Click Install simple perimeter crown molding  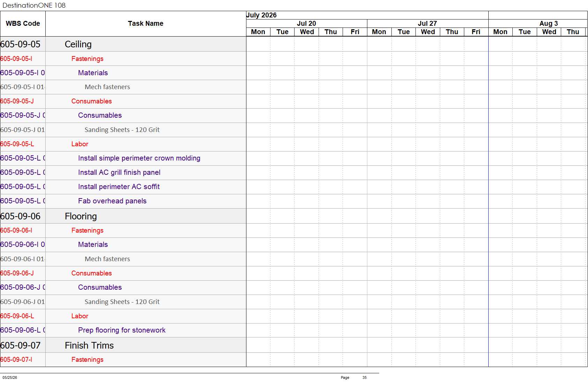[x=139, y=158]
